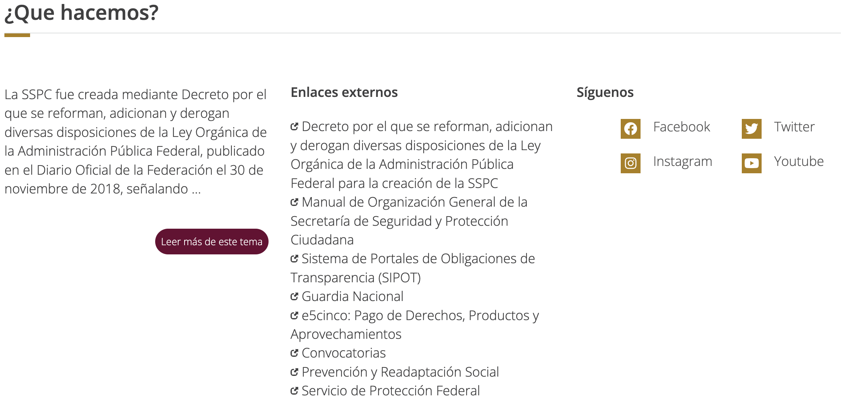868x417 pixels.
Task: Click the Twitter bird icon
Action: (x=751, y=129)
